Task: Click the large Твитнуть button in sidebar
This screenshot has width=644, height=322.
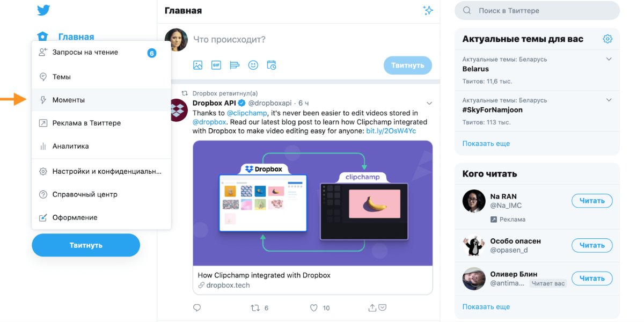Action: point(86,245)
